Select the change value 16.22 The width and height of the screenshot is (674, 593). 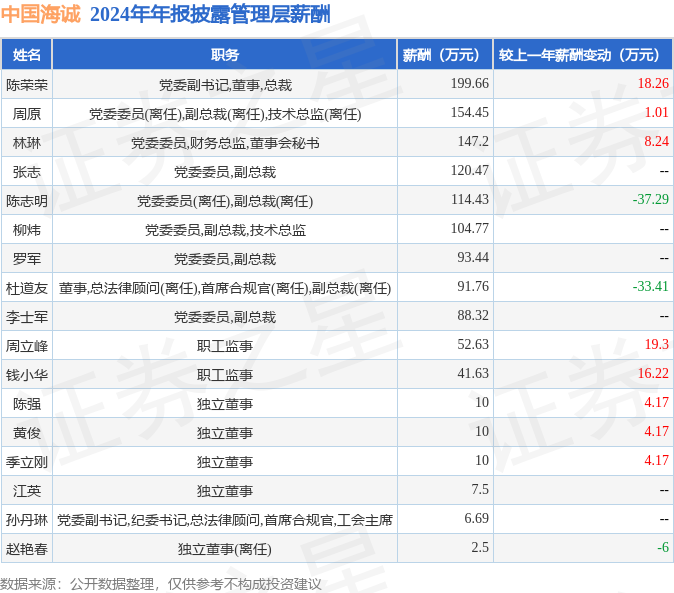pos(653,373)
